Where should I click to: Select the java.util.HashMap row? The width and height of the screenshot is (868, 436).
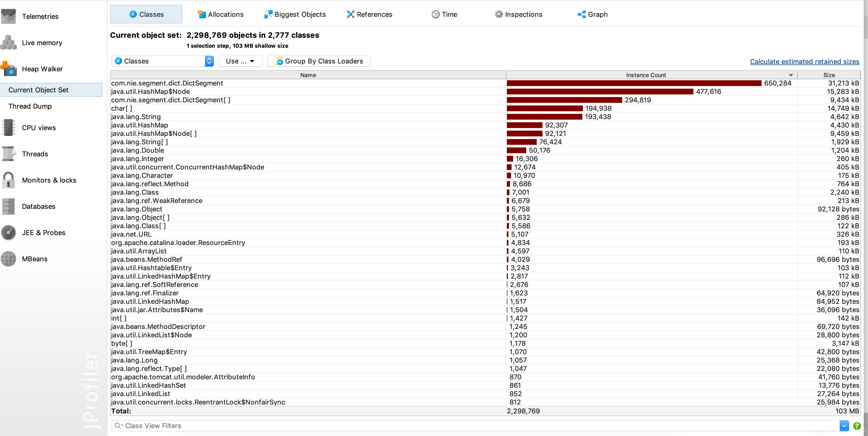(x=485, y=125)
